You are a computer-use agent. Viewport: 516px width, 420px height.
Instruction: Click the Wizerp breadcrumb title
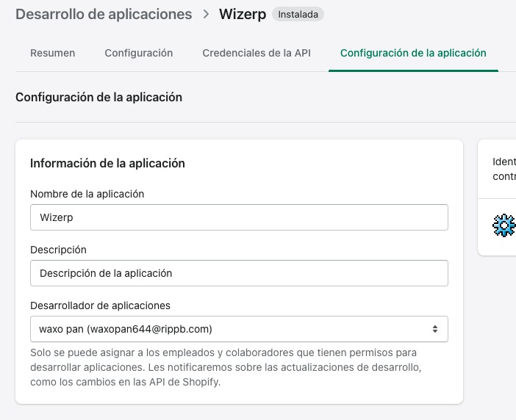tap(243, 14)
